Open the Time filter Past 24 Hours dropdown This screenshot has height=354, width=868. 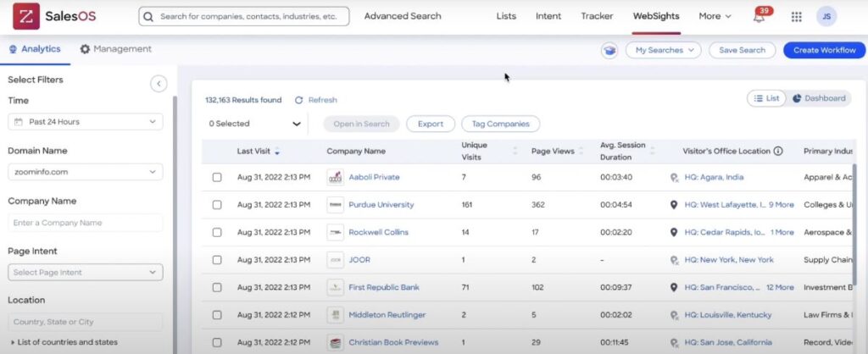click(86, 122)
